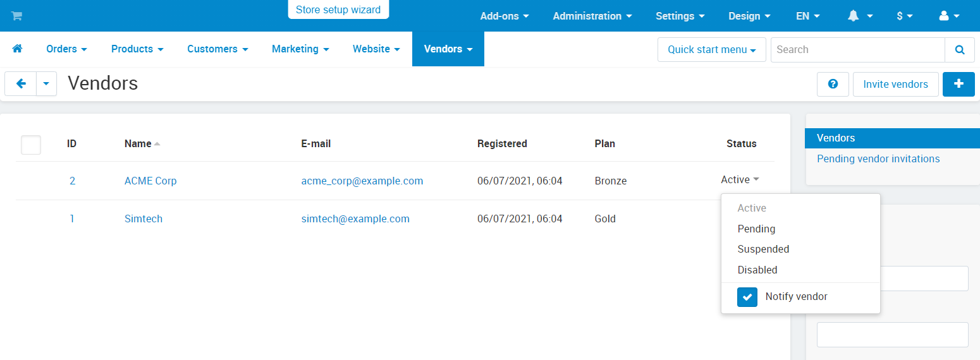Open the Simtech vendor link
This screenshot has height=360, width=980.
tap(144, 219)
